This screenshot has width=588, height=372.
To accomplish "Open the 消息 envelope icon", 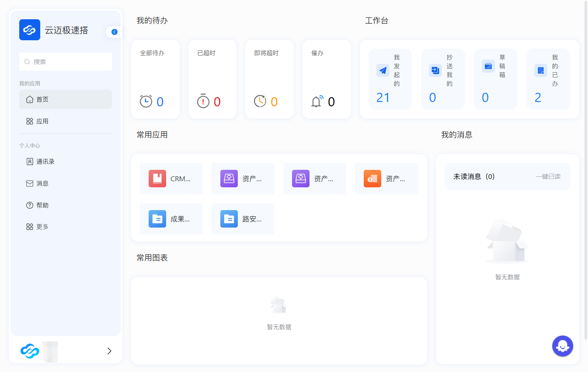I will 30,183.
